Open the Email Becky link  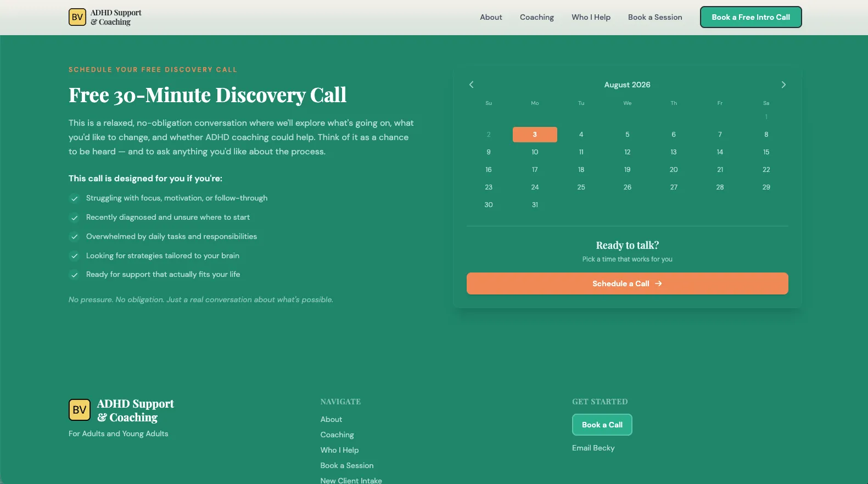click(x=593, y=448)
